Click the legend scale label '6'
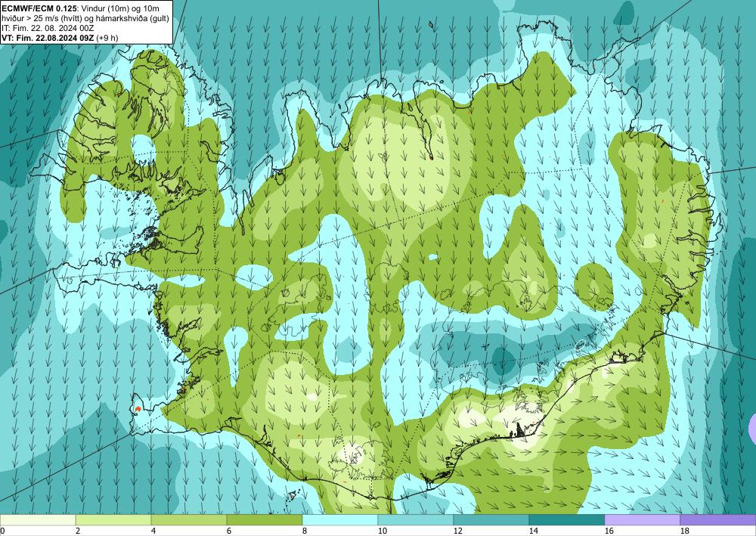The height and width of the screenshot is (536, 756). pos(228,531)
